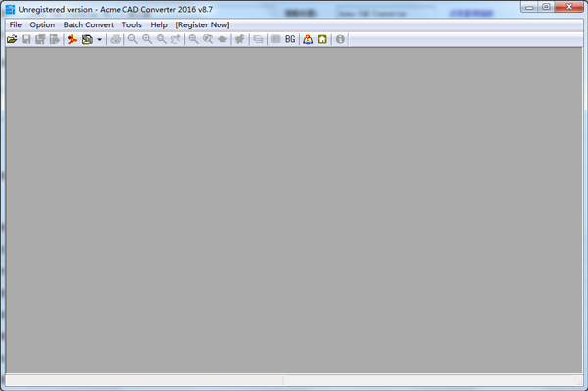Open the Batch Convert menu

[x=88, y=24]
